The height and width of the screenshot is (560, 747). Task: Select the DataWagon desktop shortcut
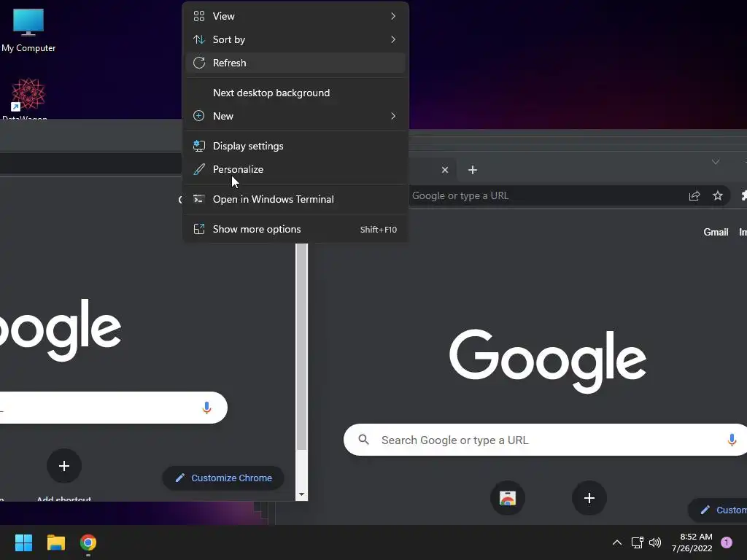(27, 98)
